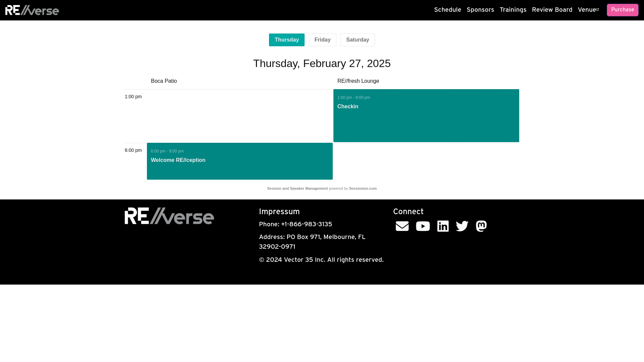Open the Twitter profile icon
Viewport: 644px width, 362px height.
pyautogui.click(x=462, y=226)
